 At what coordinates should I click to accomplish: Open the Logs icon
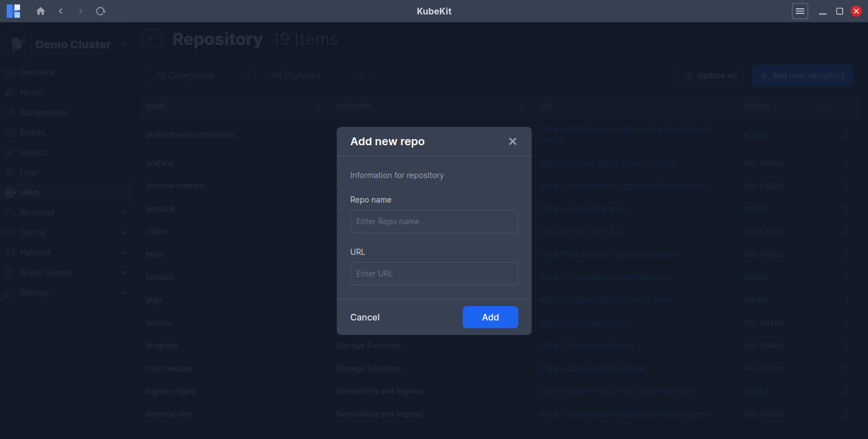pos(11,172)
